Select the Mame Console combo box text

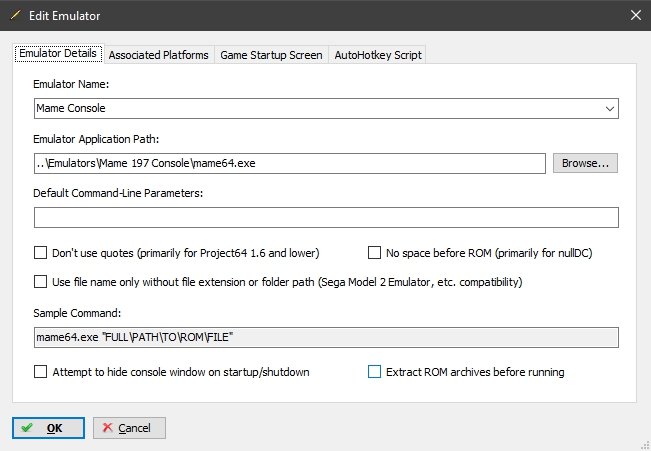click(x=71, y=108)
